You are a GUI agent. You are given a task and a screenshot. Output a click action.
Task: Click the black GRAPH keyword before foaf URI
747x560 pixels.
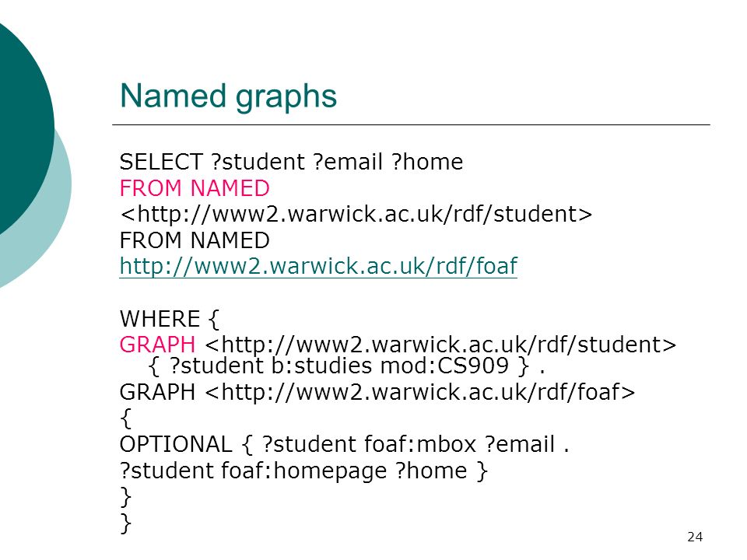[x=158, y=392]
